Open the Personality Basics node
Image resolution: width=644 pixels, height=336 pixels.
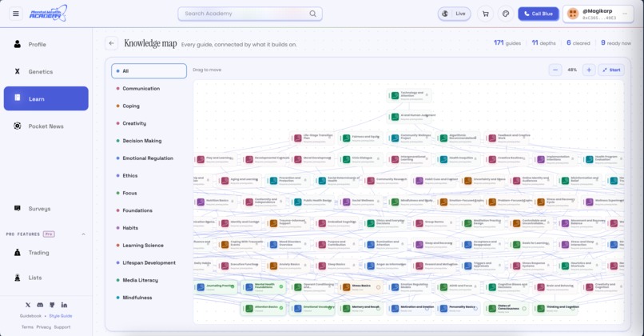459,309
